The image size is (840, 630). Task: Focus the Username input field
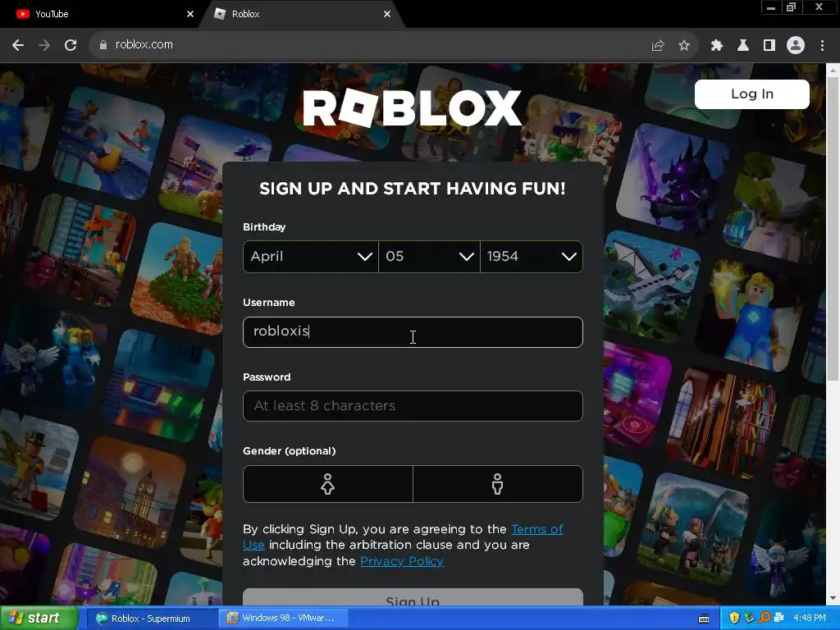[413, 332]
